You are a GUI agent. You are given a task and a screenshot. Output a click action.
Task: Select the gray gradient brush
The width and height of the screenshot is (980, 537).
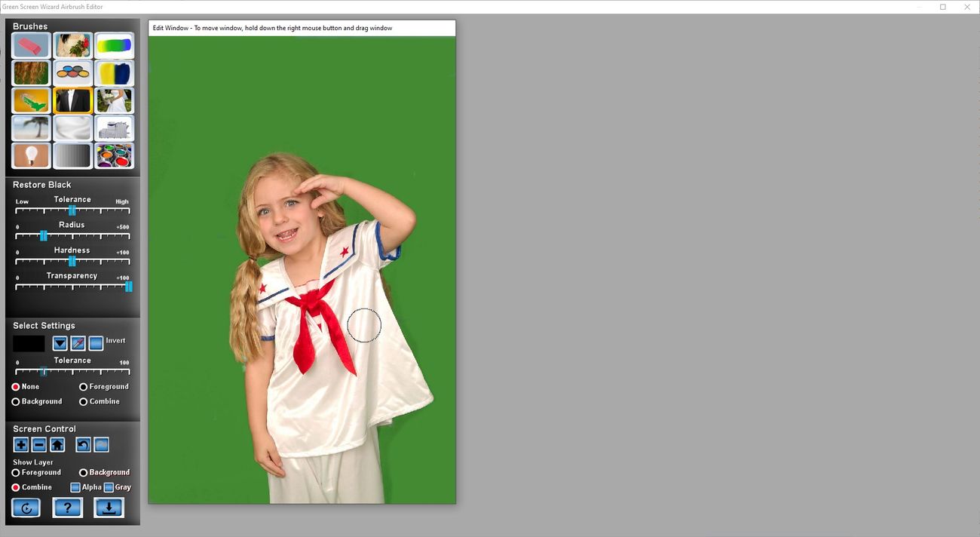coord(73,156)
